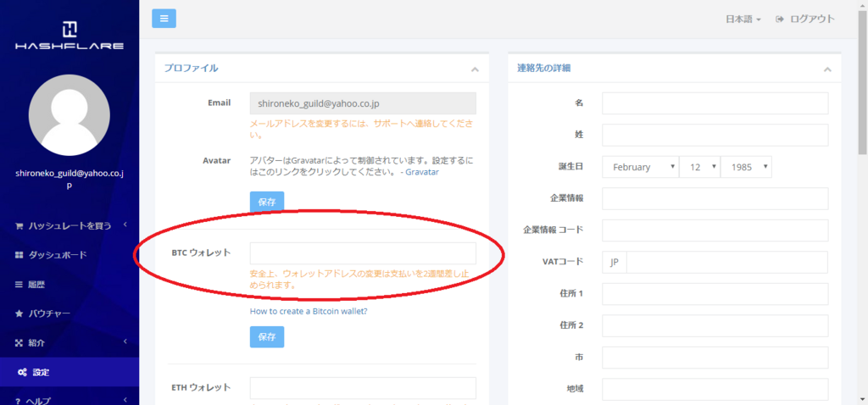Open How to create a Bitcoin wallet link
This screenshot has height=405, width=868.
309,311
